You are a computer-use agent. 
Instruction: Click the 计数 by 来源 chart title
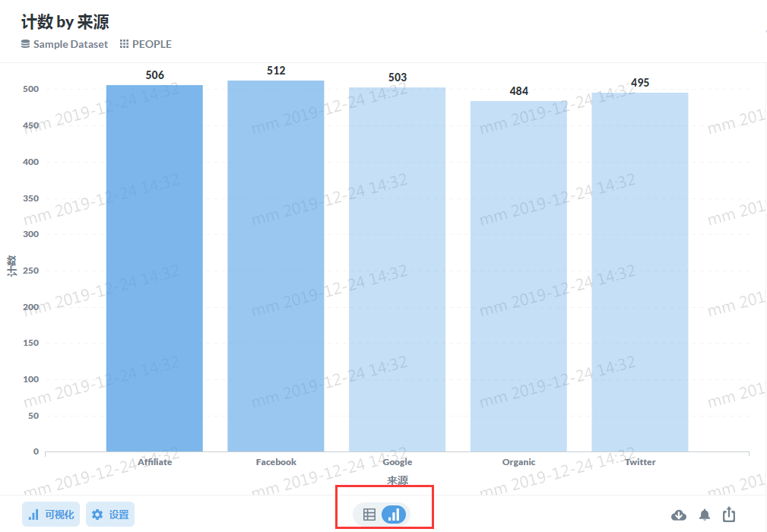65,22
